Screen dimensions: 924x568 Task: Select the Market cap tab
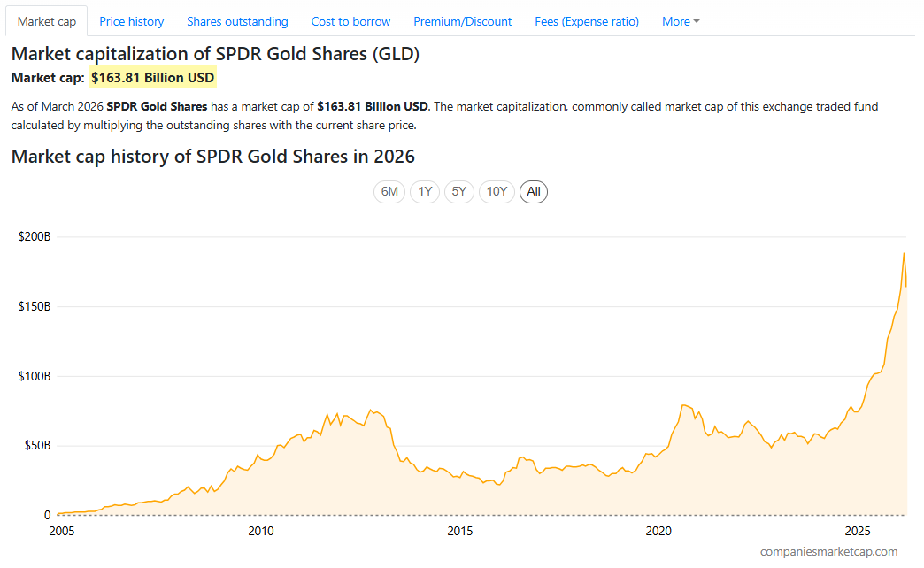pos(46,21)
